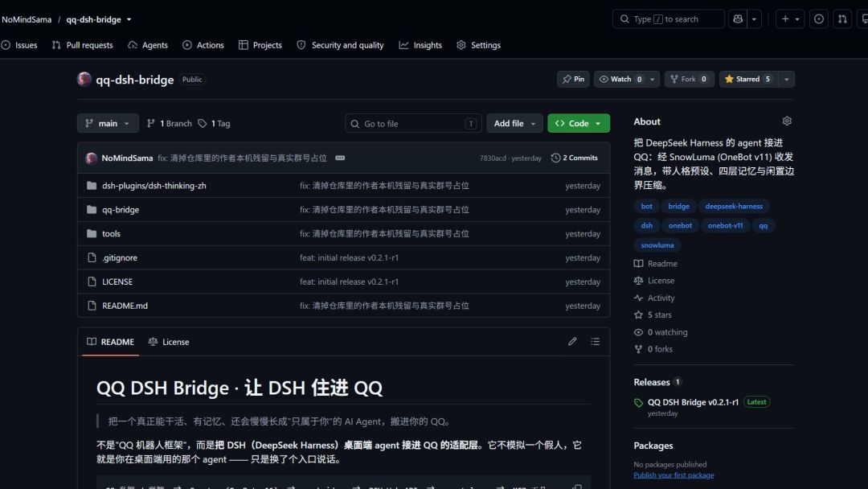Open the green Code dropdown
Image resolution: width=868 pixels, height=489 pixels.
(579, 124)
